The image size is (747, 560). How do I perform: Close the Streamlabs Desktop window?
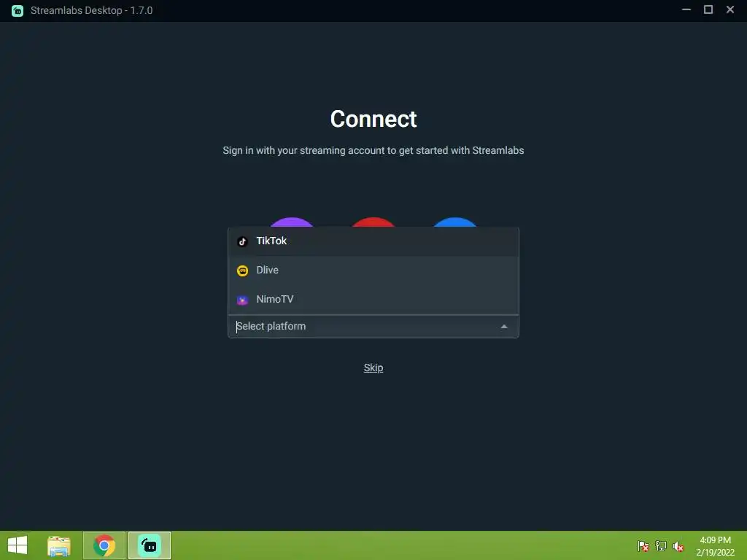[x=729, y=9]
